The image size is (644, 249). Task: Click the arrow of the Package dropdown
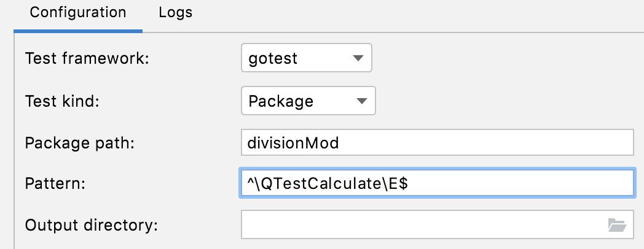362,101
